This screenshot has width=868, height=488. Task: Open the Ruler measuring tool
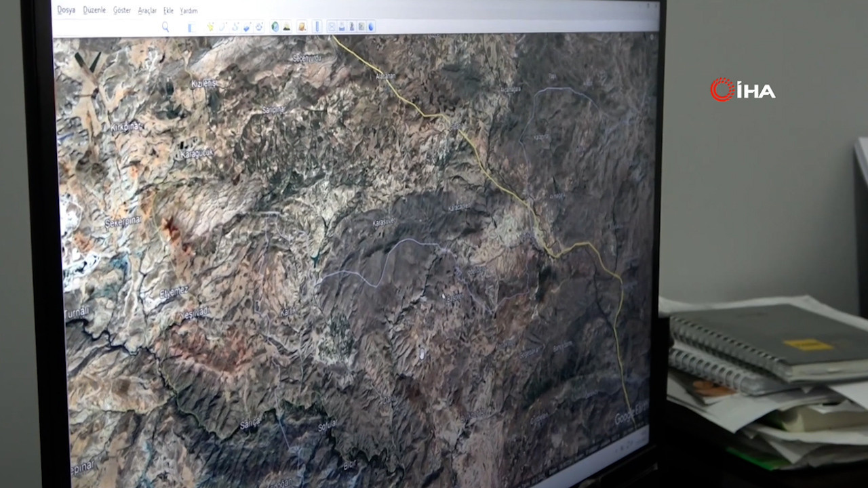point(317,27)
